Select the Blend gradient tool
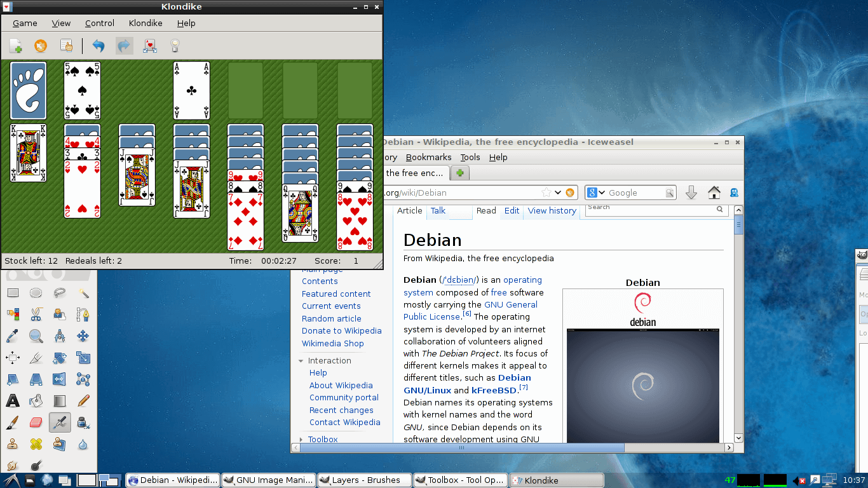 pyautogui.click(x=60, y=400)
